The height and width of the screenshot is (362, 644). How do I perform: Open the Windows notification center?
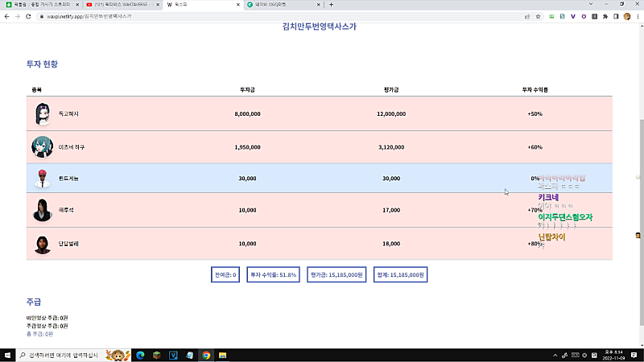tap(634, 355)
